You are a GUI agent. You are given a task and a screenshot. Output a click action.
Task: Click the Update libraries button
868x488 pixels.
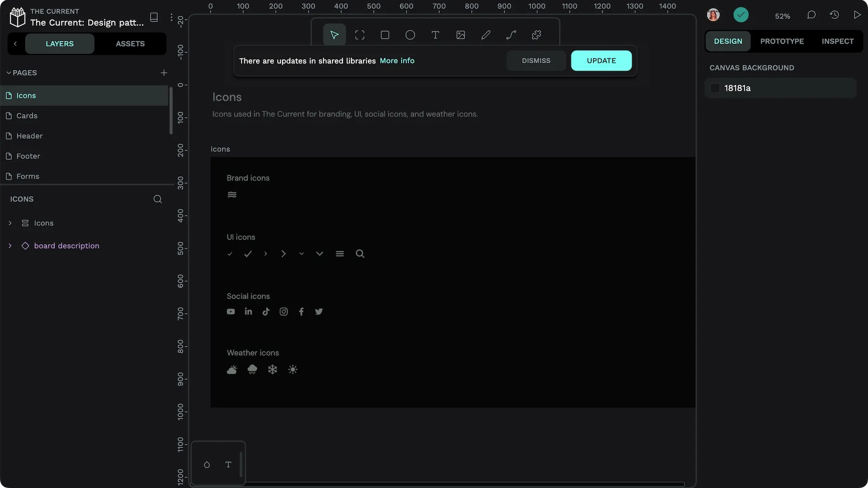[601, 60]
